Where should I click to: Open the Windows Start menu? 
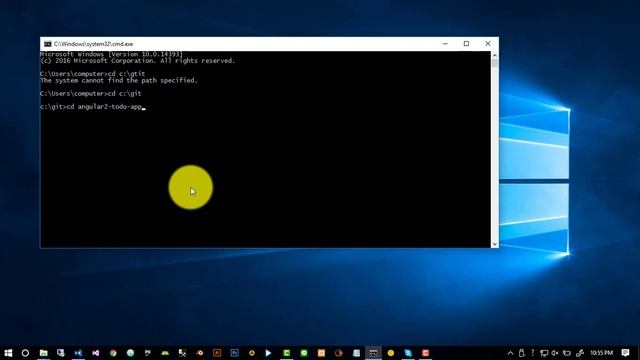click(x=8, y=353)
